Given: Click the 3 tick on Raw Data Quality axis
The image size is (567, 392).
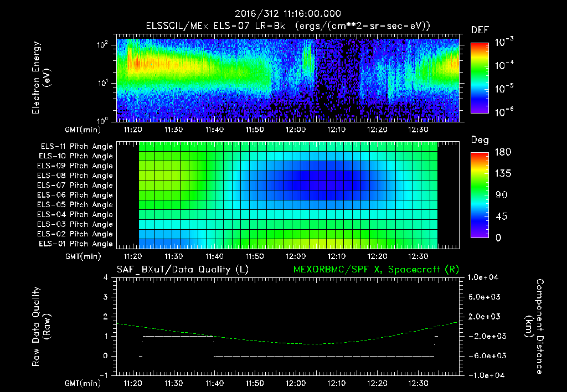Looking at the screenshot, I should (x=106, y=297).
